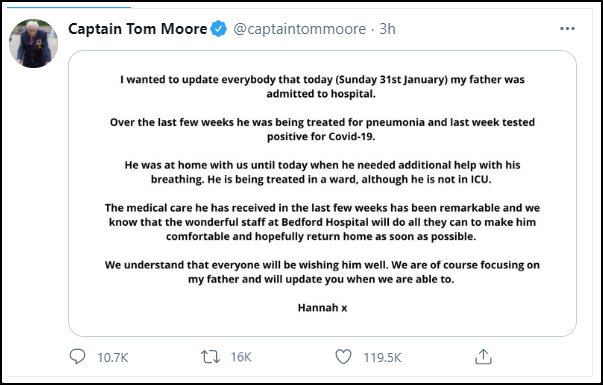The image size is (603, 385).
Task: Click the blue loading bar at the top
Action: tap(69, 7)
